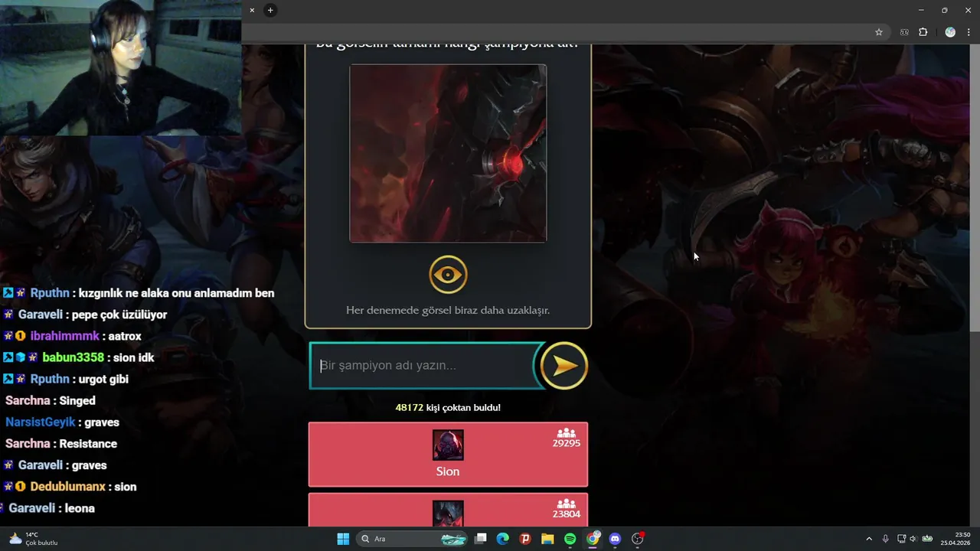This screenshot has height=551, width=980.
Task: Bookmark this page with star icon
Action: coord(879,32)
